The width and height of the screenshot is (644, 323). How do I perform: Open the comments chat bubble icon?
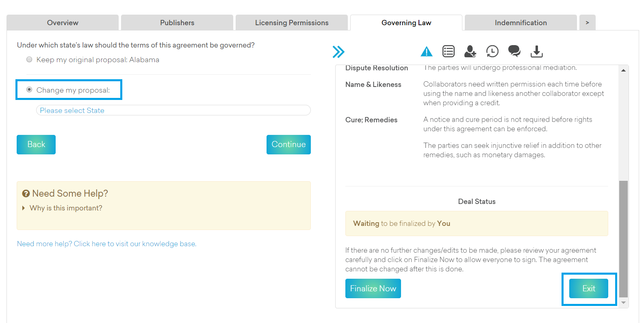coord(514,51)
